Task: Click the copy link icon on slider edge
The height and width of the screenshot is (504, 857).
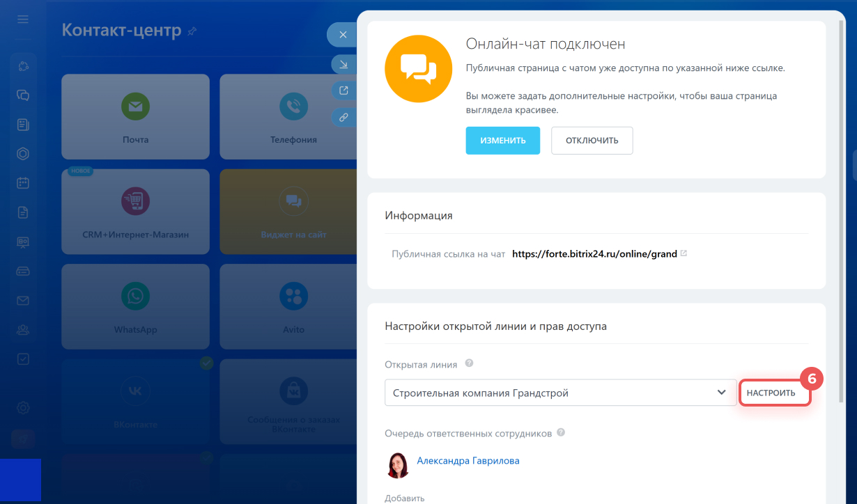Action: point(343,117)
